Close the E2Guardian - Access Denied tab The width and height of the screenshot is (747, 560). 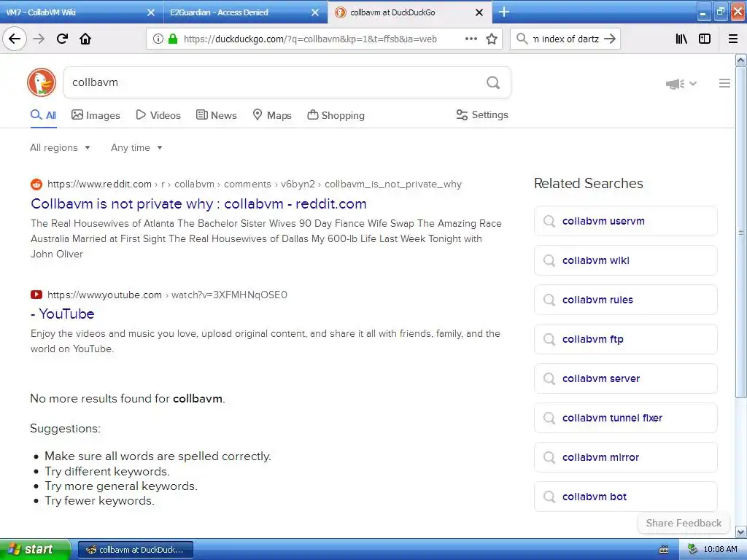[x=315, y=12]
